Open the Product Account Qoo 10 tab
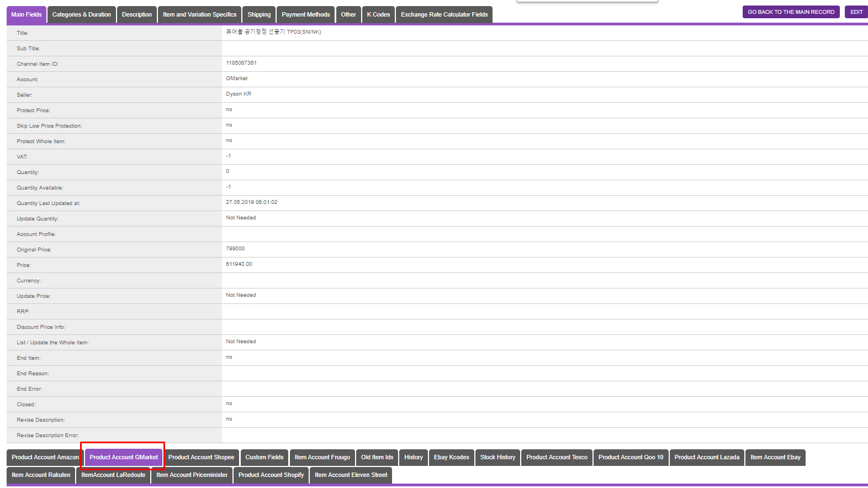The height and width of the screenshot is (488, 868). (x=631, y=458)
